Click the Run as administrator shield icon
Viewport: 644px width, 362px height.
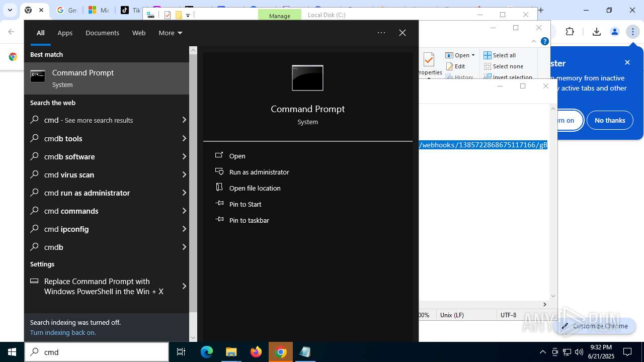pos(219,171)
